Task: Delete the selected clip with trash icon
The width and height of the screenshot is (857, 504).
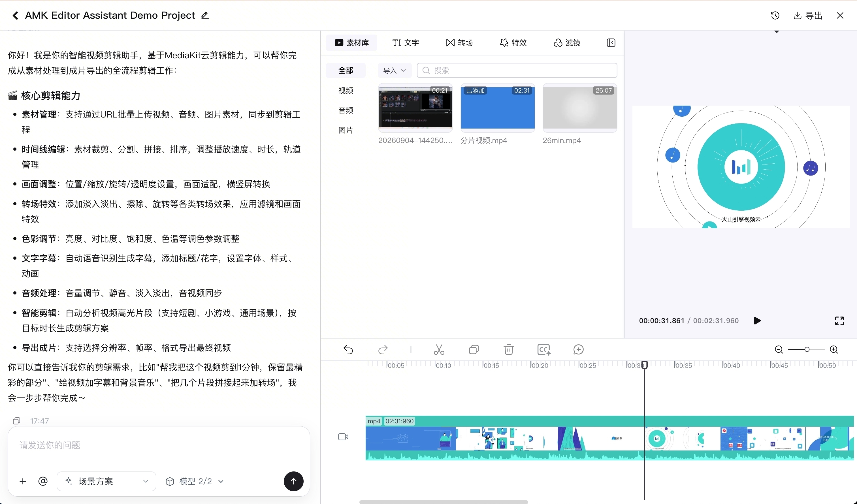Action: [509, 350]
